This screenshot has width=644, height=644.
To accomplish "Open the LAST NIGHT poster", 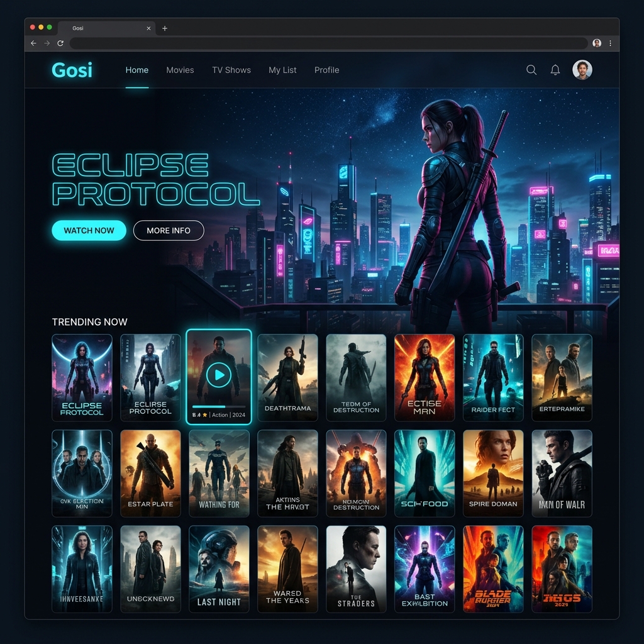I will point(219,569).
